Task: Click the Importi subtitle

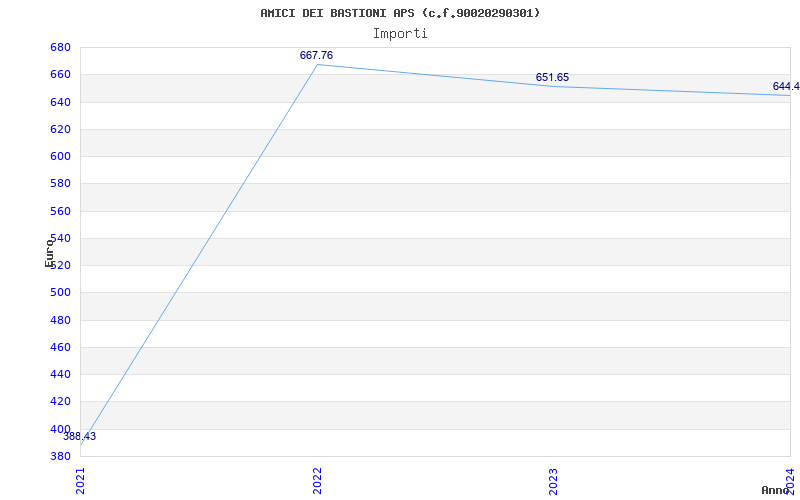Action: [x=400, y=34]
